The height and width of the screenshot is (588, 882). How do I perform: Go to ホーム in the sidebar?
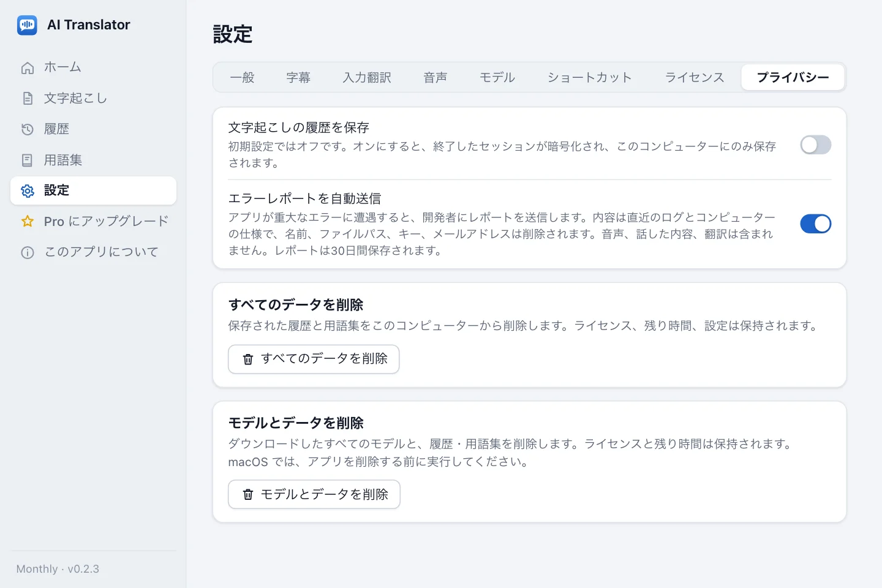coord(93,68)
